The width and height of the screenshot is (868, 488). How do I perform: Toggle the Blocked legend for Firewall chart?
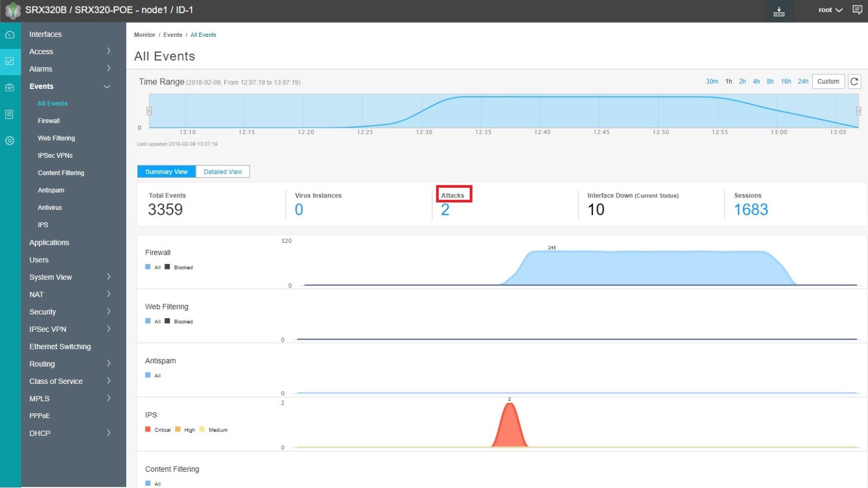179,267
